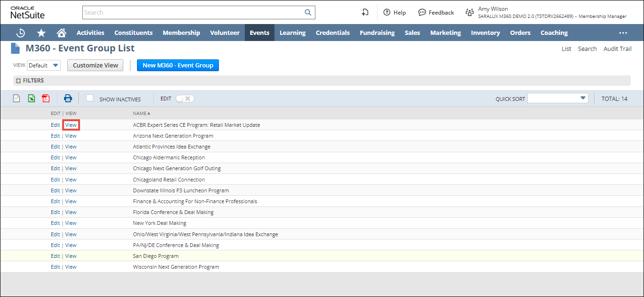
Task: Open the Shortcuts star icon
Action: tap(41, 33)
